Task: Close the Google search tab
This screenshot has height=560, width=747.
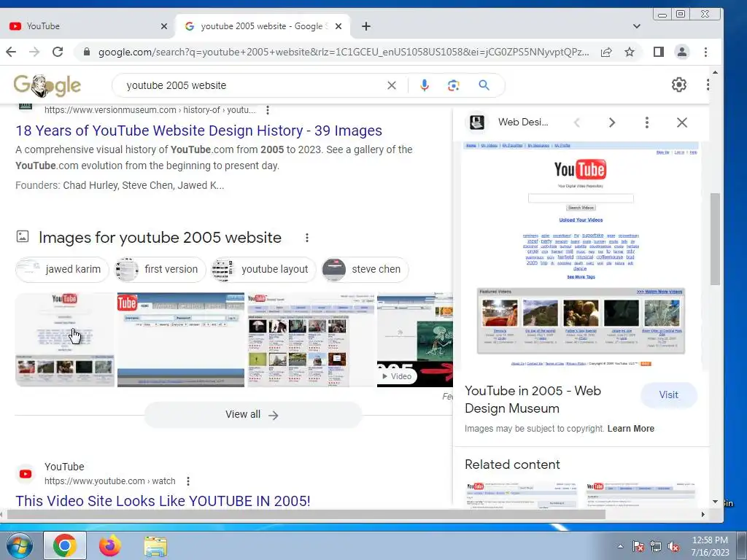Action: point(338,26)
